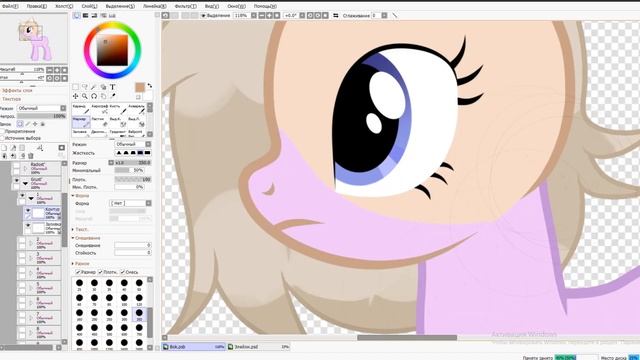This screenshot has width=640, height=360.
Task: Switch to the second .psd document tab
Action: point(258,347)
